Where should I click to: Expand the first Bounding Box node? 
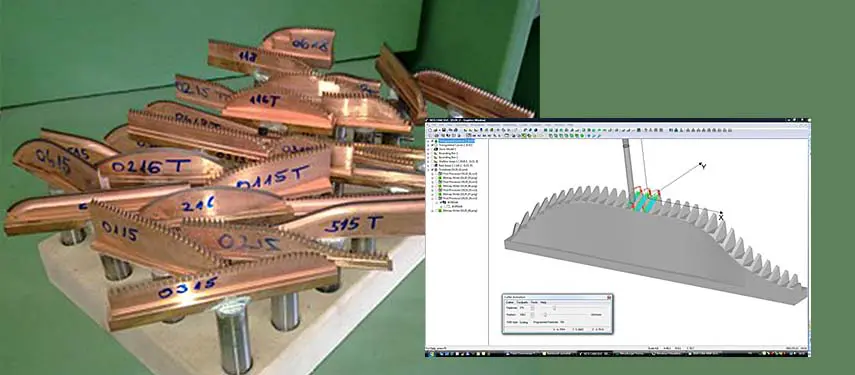428,154
